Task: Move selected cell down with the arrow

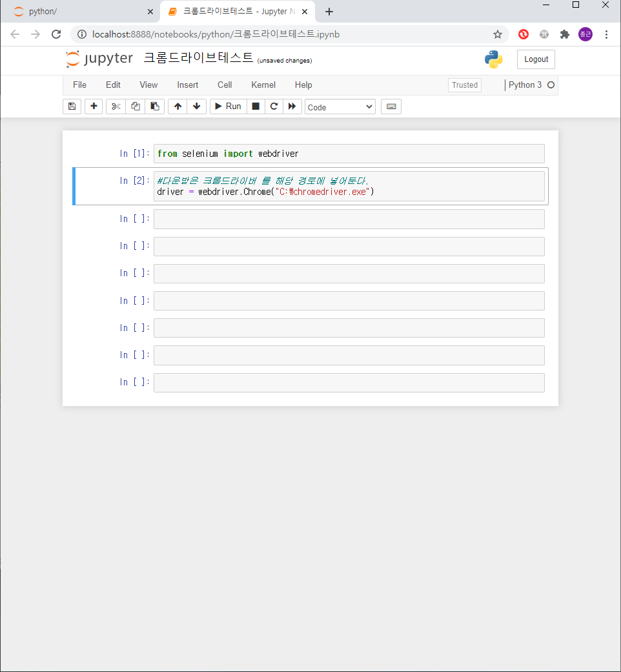Action: pyautogui.click(x=197, y=107)
